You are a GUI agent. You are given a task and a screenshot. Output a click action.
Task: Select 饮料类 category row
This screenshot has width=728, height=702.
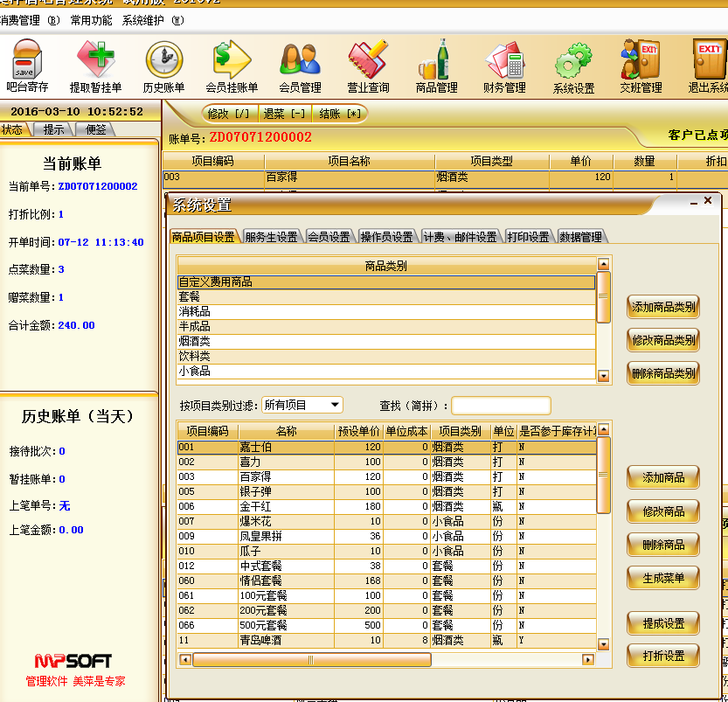click(x=386, y=356)
